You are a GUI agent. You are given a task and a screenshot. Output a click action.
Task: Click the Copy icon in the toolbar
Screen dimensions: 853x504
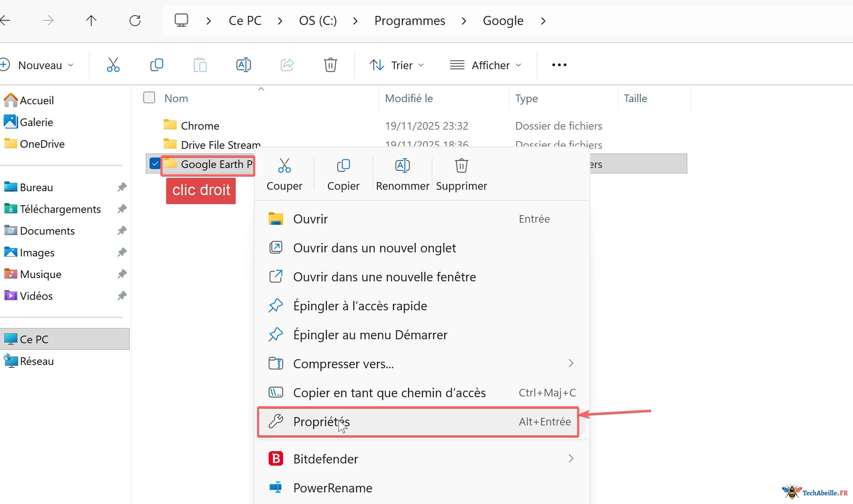point(157,65)
